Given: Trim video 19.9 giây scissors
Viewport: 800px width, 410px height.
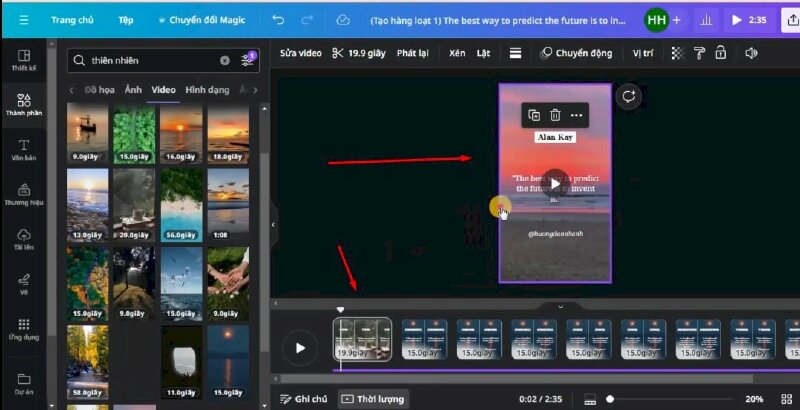Looking at the screenshot, I should pos(359,53).
